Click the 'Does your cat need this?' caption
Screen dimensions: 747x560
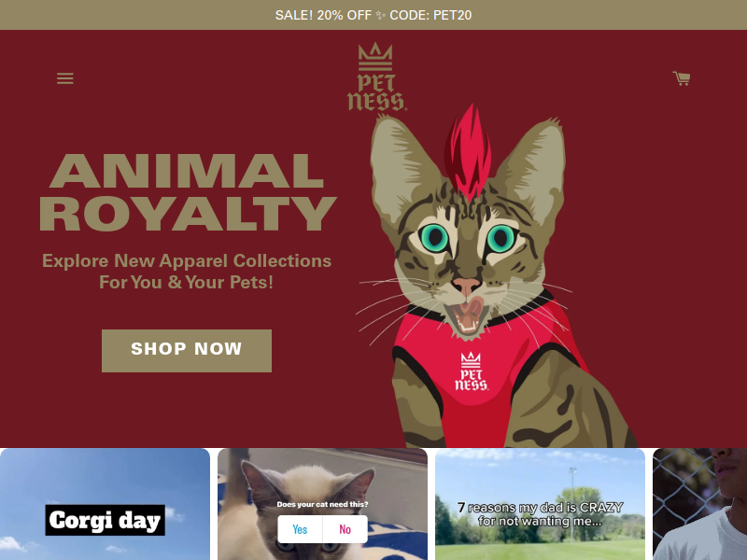pos(322,504)
